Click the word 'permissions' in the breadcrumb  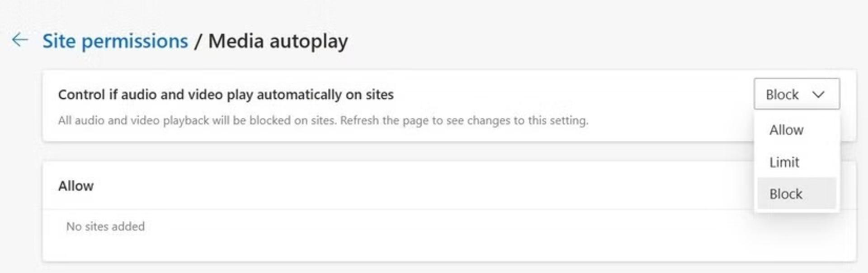(x=135, y=41)
